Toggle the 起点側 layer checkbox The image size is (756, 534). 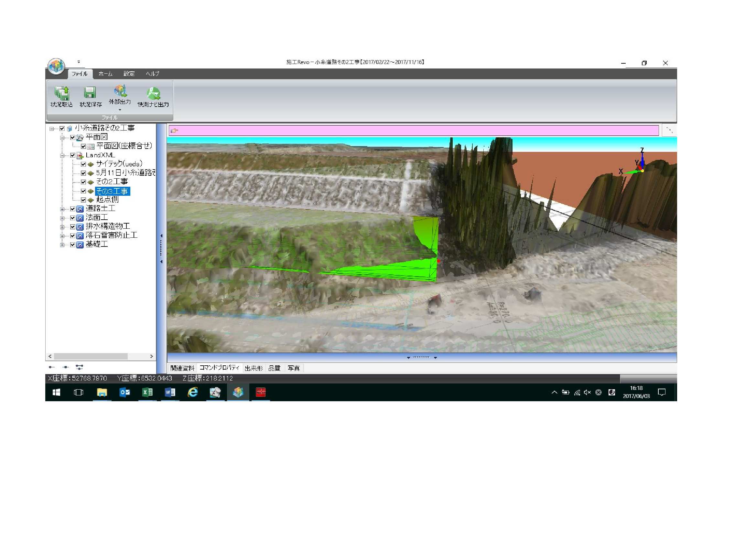point(83,200)
